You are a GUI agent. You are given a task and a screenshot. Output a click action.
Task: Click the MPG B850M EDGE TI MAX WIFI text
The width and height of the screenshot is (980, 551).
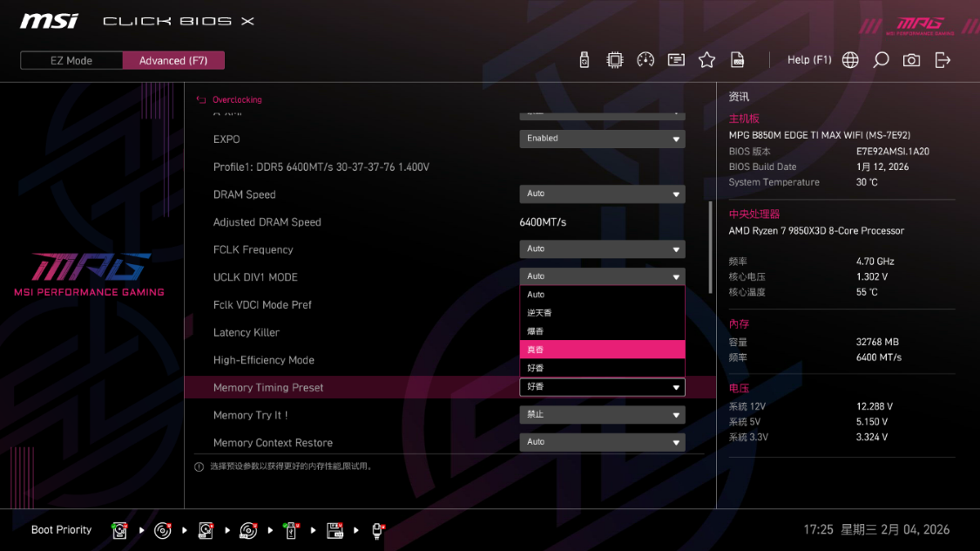820,135
